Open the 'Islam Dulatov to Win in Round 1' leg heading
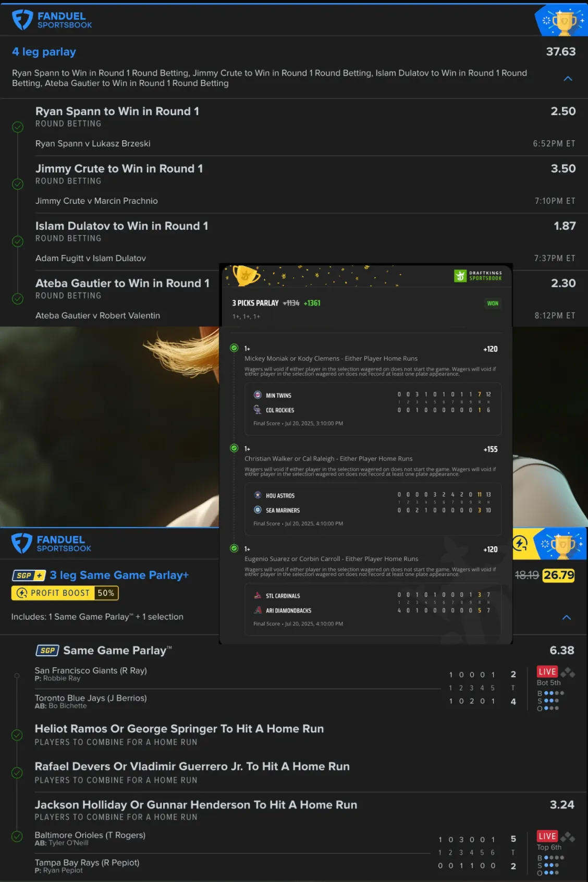 click(122, 226)
